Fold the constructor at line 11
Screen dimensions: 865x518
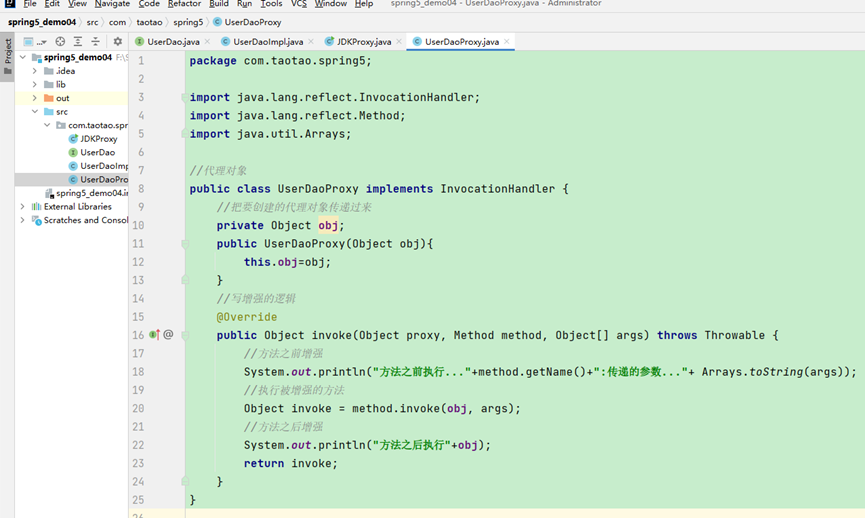[x=185, y=244]
